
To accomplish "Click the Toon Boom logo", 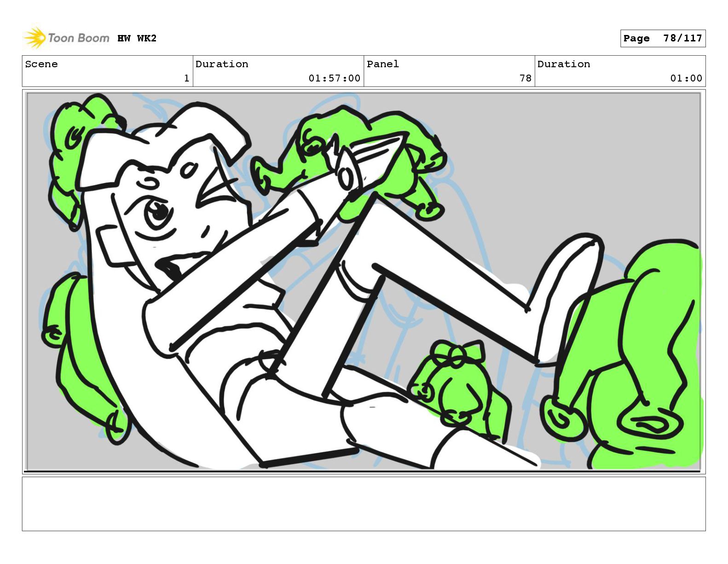I will click(x=66, y=38).
